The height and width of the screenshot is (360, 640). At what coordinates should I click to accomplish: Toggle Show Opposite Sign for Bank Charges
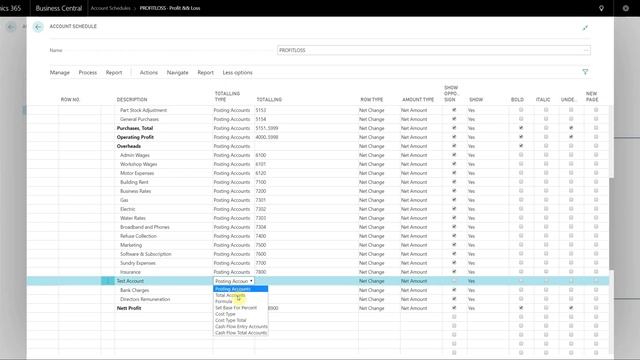[454, 290]
